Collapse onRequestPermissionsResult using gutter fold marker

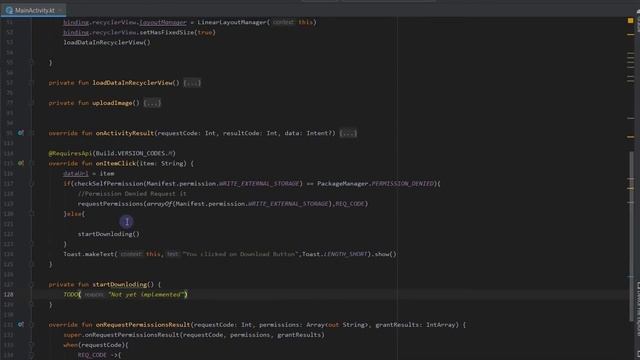click(x=31, y=324)
